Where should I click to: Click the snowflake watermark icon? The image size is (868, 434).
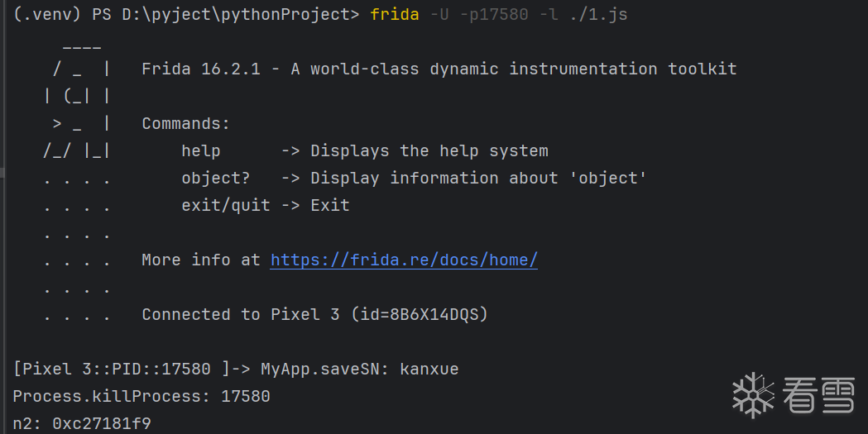point(753,395)
